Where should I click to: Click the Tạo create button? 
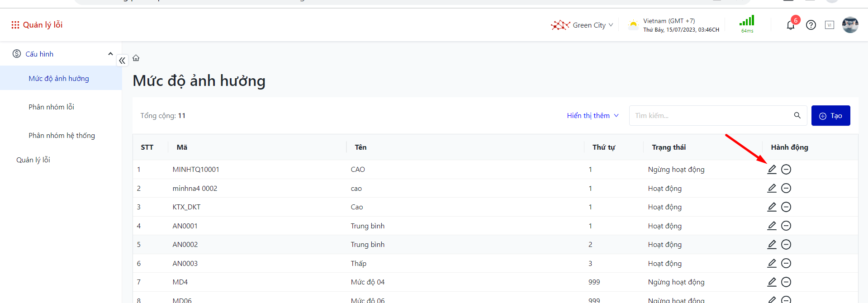click(830, 116)
